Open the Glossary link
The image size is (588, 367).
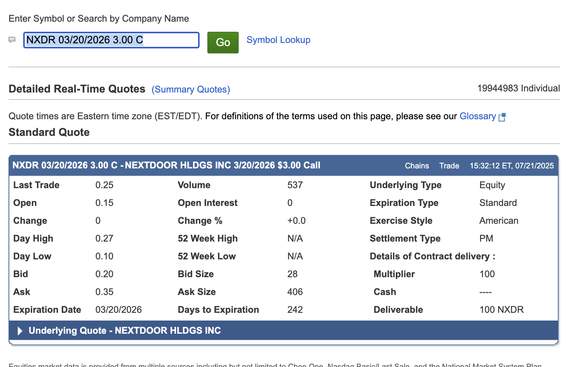[x=478, y=116]
